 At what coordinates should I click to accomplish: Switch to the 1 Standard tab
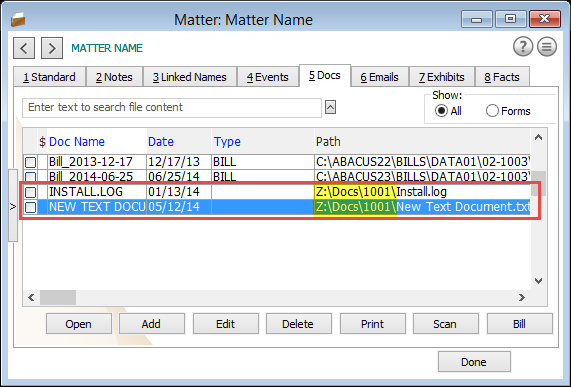pyautogui.click(x=50, y=77)
